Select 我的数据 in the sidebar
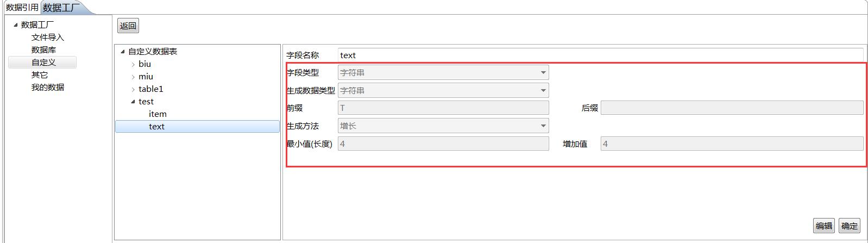Viewport: 868px width, 243px height. pos(48,88)
